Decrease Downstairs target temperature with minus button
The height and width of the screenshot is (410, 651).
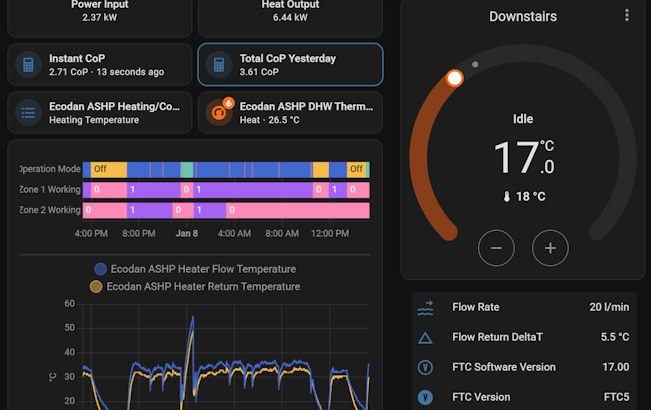(x=496, y=248)
